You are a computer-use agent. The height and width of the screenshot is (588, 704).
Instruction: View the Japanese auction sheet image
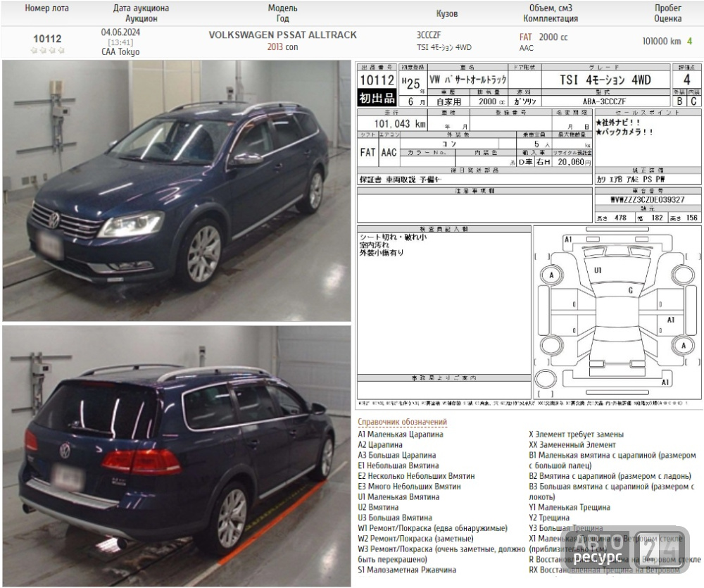coord(529,235)
